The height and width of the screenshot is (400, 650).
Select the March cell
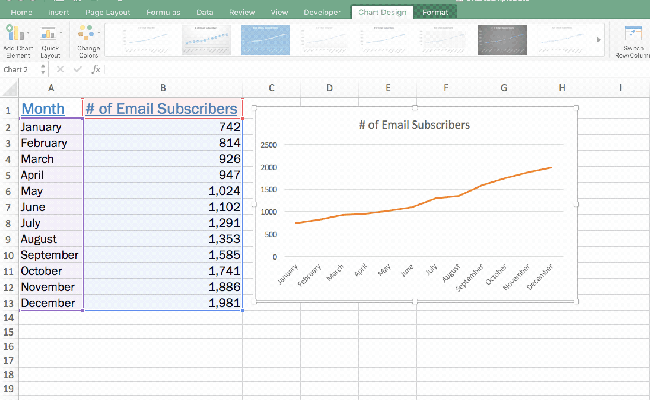pyautogui.click(x=51, y=159)
